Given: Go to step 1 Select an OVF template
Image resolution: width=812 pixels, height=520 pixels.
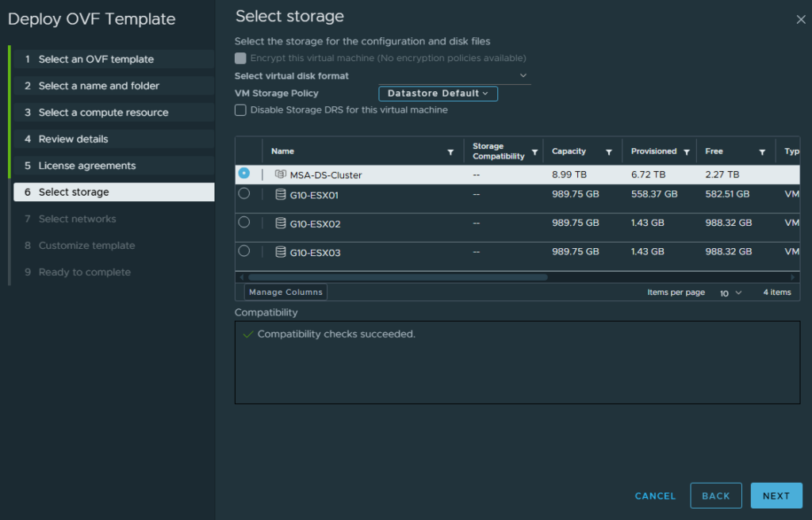Looking at the screenshot, I should pyautogui.click(x=114, y=59).
